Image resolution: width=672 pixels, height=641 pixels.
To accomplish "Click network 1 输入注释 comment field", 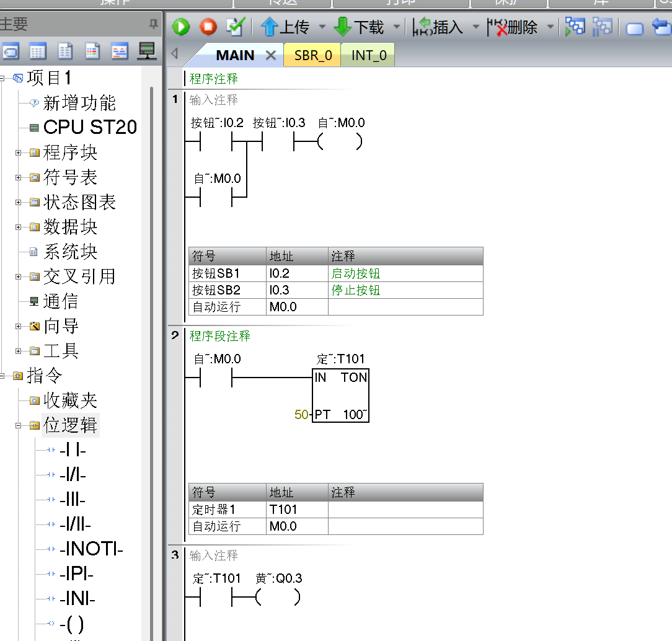I will click(x=213, y=100).
